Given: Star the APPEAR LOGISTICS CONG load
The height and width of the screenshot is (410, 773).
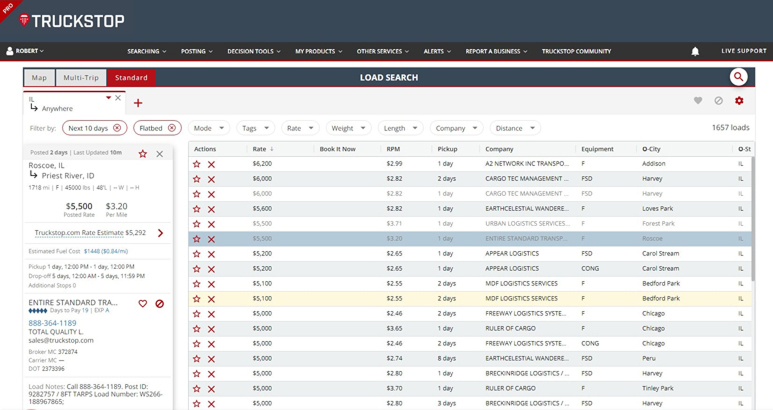Looking at the screenshot, I should point(197,269).
